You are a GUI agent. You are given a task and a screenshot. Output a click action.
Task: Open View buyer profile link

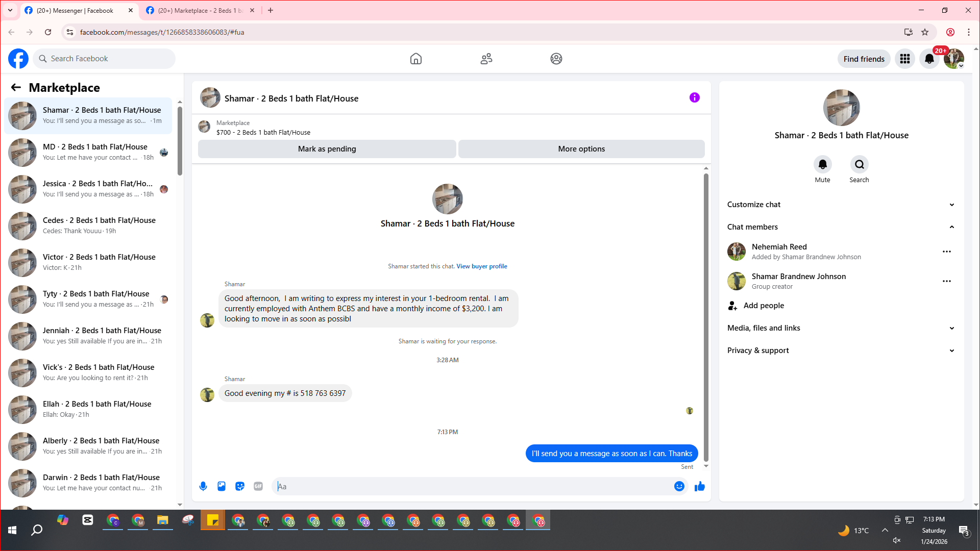click(481, 266)
